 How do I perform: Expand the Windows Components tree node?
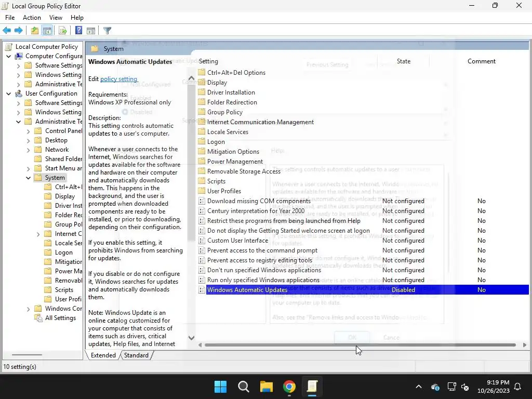click(29, 309)
